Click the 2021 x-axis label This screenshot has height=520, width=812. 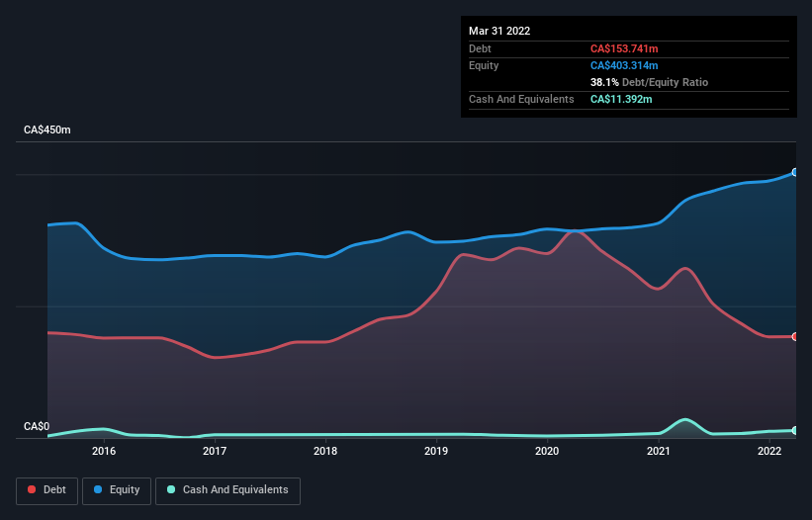click(658, 451)
